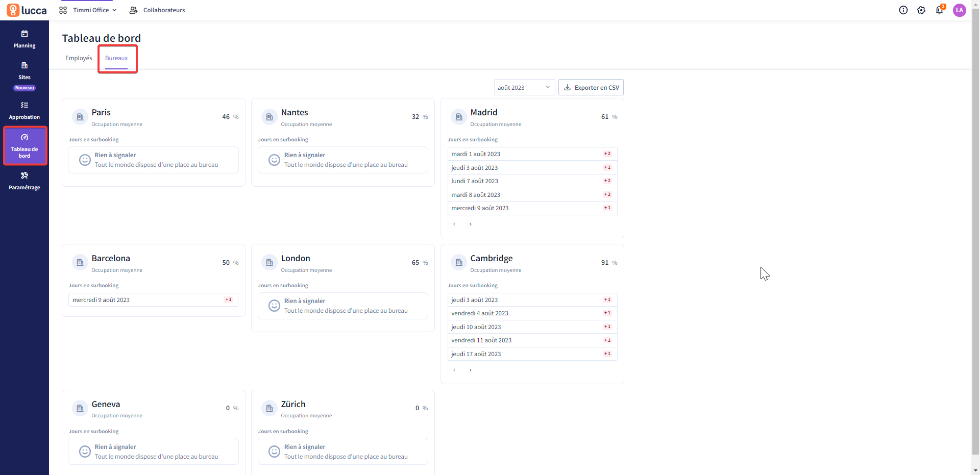Image resolution: width=980 pixels, height=475 pixels.
Task: Select Cambridge row vendredi 11 août 2023
Action: point(532,340)
